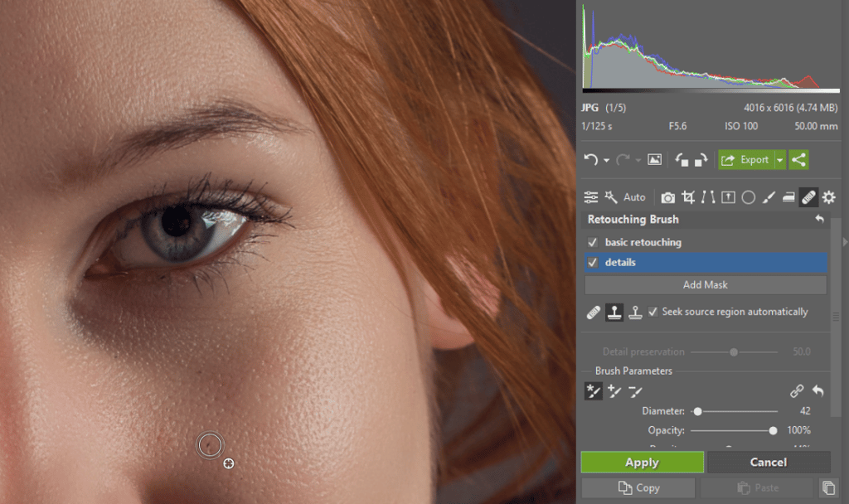Click the Diameter value 42

coord(805,411)
